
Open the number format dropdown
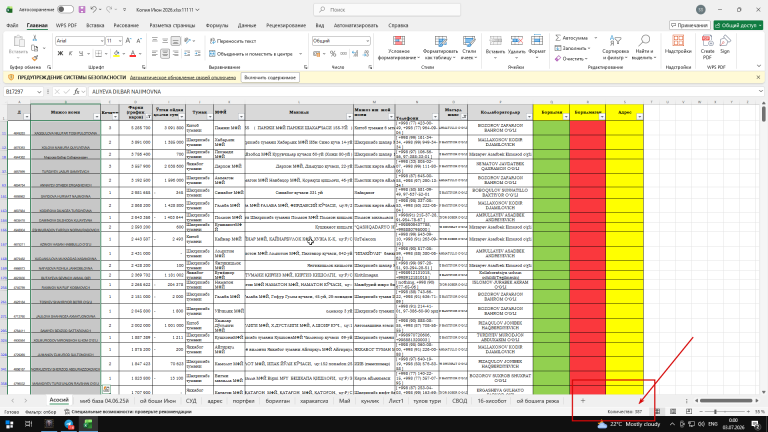pos(367,41)
